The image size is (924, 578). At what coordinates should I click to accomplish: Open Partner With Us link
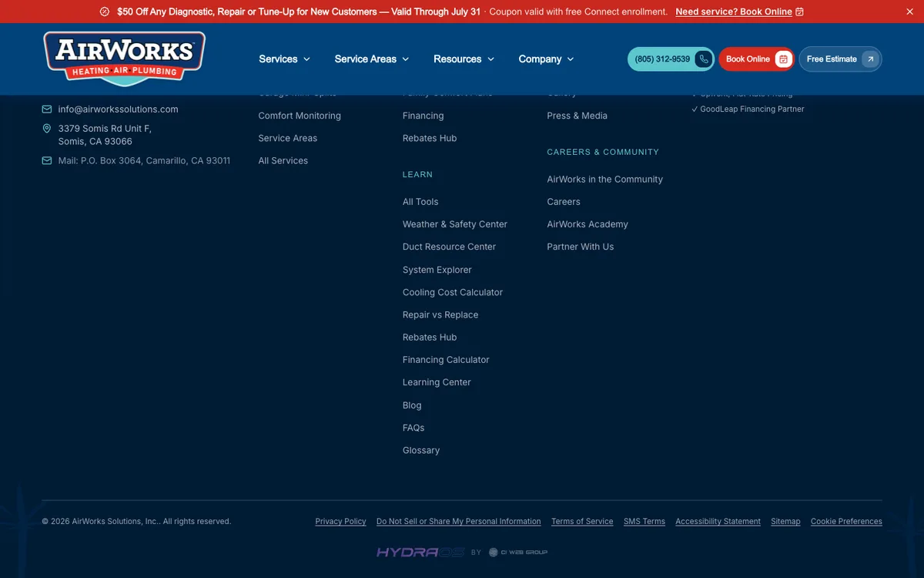[581, 247]
